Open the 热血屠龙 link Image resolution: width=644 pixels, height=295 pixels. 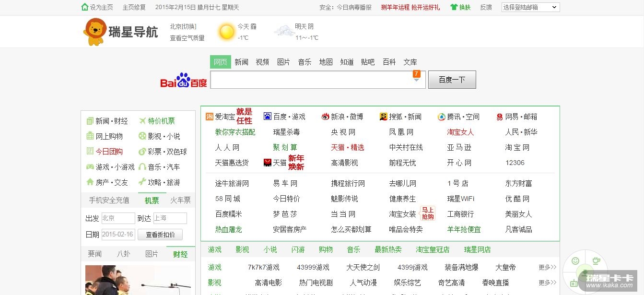pos(229,229)
